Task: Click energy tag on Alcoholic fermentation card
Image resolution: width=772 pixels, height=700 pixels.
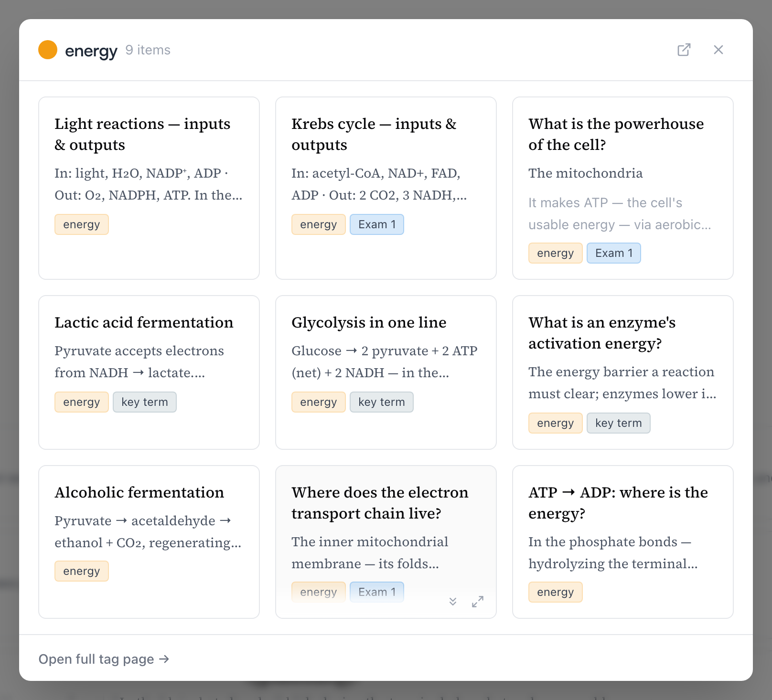Action: point(82,571)
